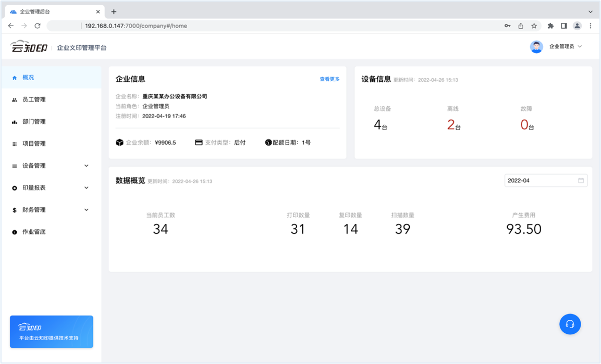Click the browser reload page icon
601x364 pixels.
38,26
